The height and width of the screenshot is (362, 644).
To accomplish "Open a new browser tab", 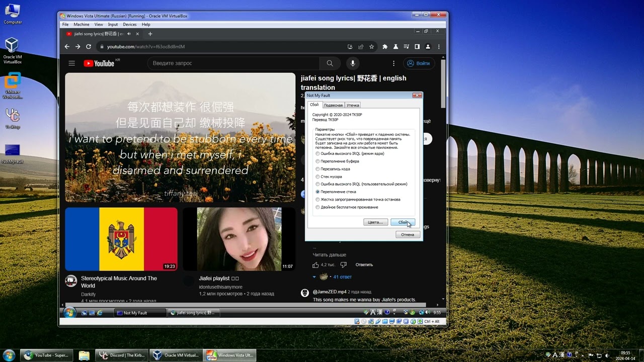I will 150,34.
